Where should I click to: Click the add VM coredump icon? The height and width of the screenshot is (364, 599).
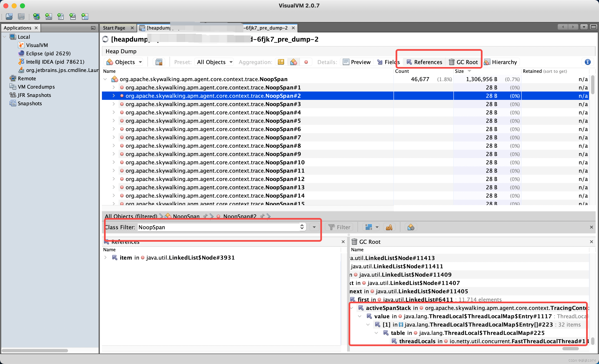pyautogui.click(x=61, y=16)
